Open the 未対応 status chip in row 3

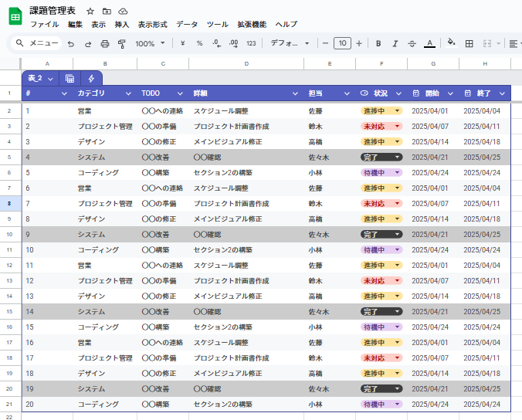tap(381, 127)
